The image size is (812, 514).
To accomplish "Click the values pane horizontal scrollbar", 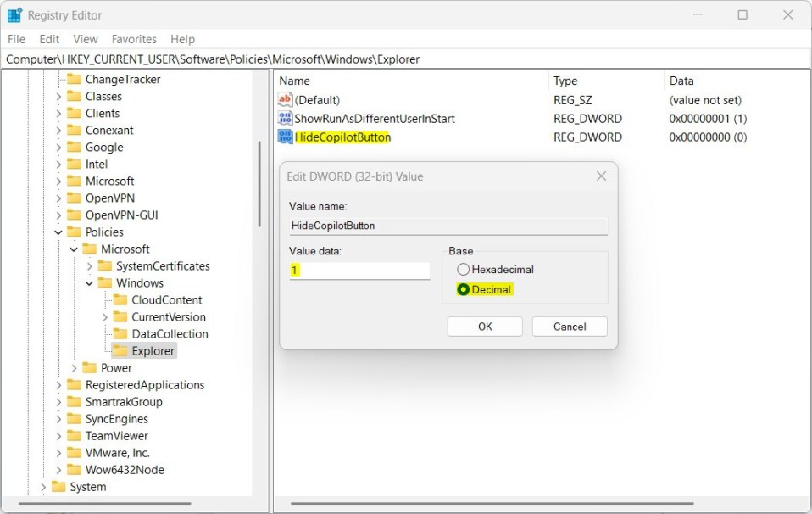I will pyautogui.click(x=492, y=503).
